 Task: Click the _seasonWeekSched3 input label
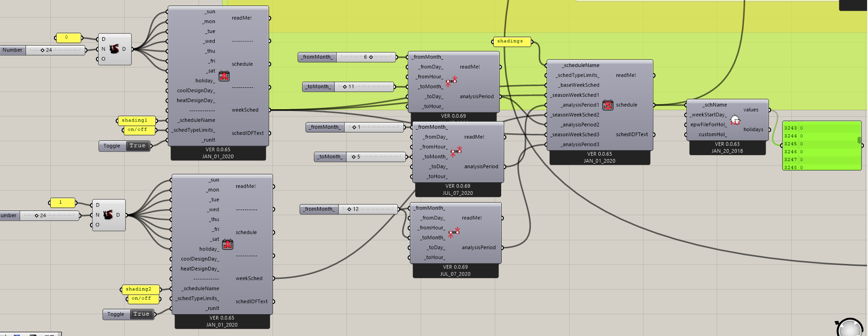coord(575,135)
